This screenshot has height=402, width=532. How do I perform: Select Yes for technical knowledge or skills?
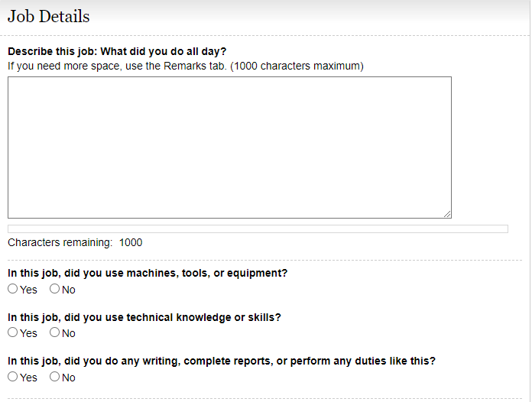12,332
